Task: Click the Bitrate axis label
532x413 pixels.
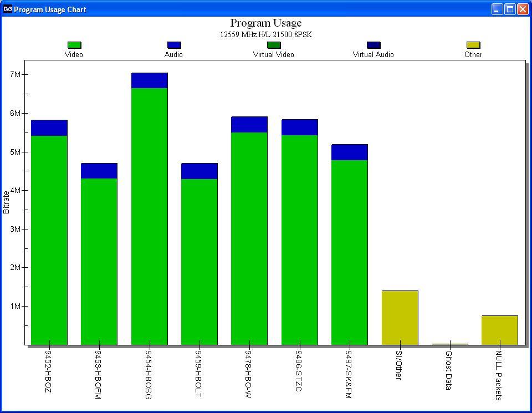Action: point(6,202)
